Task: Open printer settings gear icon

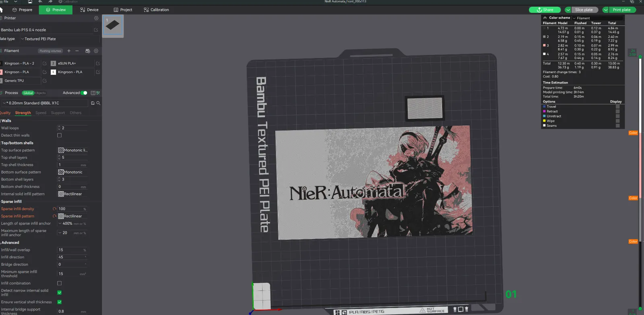Action: point(96,18)
